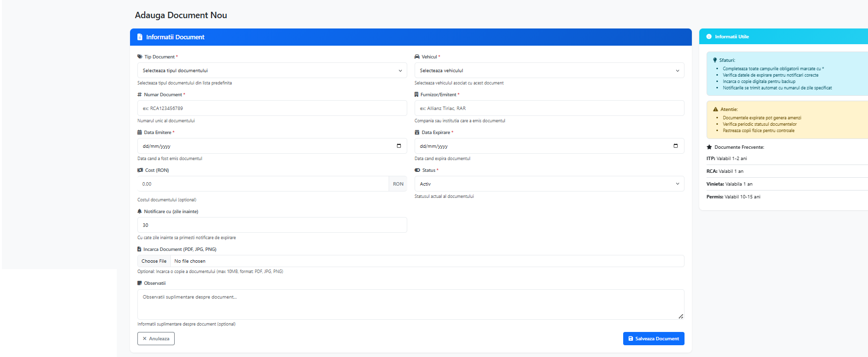The height and width of the screenshot is (357, 868).
Task: Click the bell icon beside Notificare label
Action: coord(140,212)
